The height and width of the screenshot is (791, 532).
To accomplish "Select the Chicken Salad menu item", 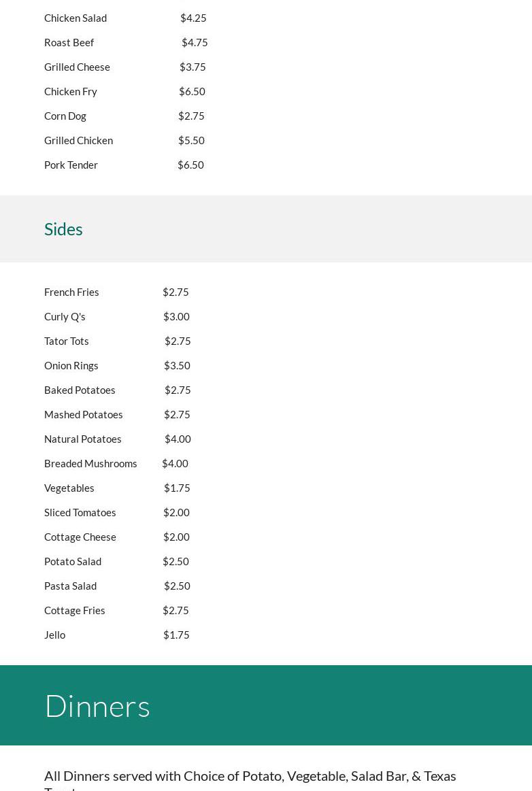I will pos(76,18).
